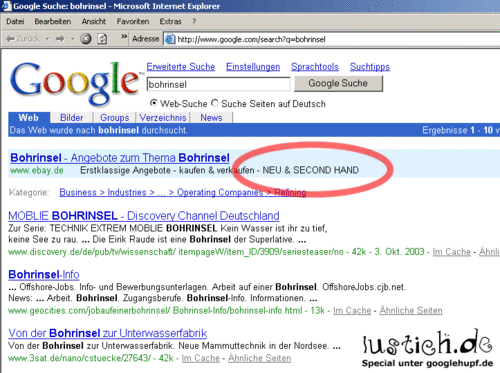
Task: Open Suchtipps link
Action: point(370,67)
